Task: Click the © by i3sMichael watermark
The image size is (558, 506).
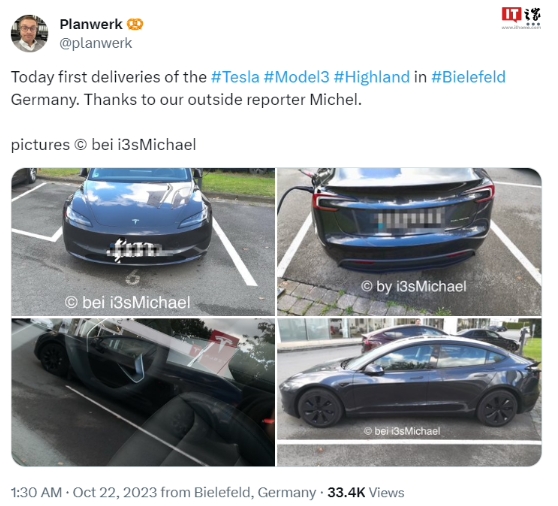Action: (414, 286)
